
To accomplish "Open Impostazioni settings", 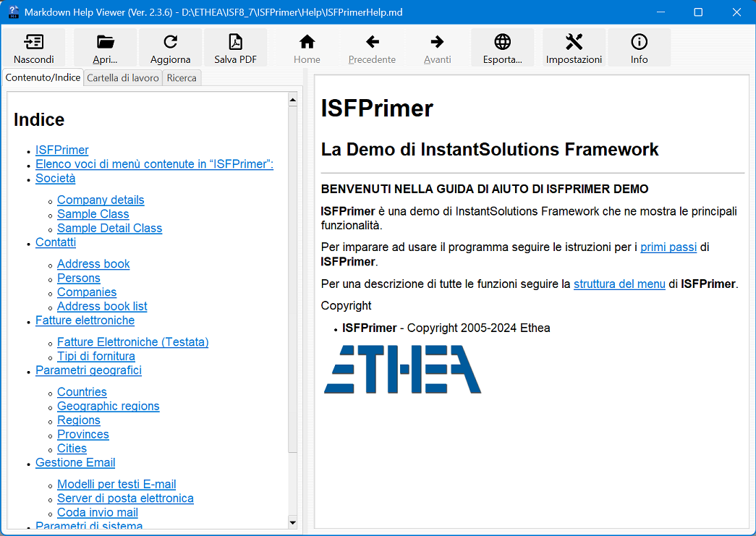I will (574, 47).
